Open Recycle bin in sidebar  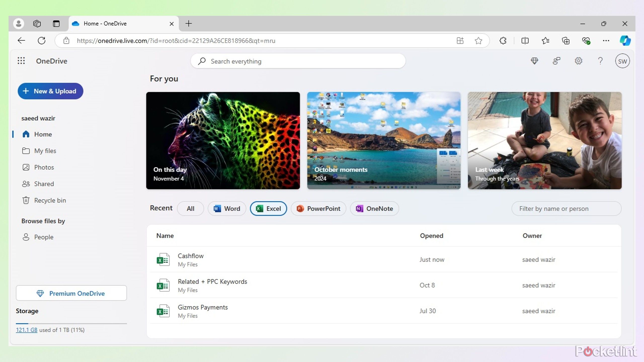pyautogui.click(x=50, y=200)
